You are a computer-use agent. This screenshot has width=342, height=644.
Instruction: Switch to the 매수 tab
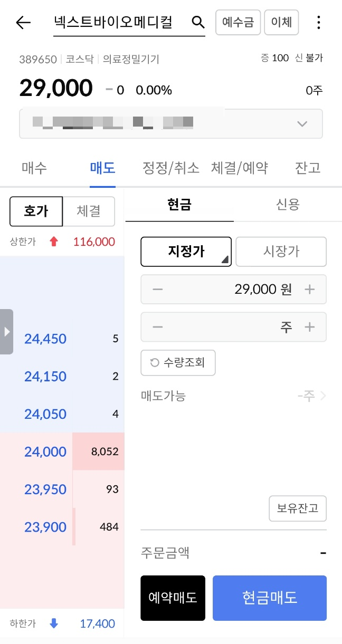34,168
